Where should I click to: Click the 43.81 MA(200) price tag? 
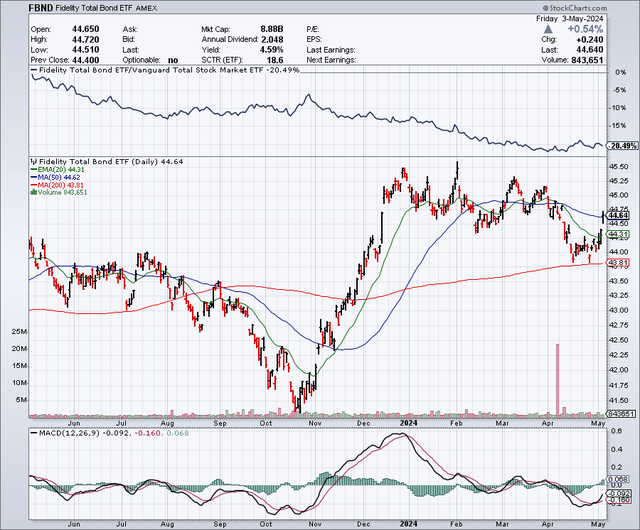pos(618,263)
